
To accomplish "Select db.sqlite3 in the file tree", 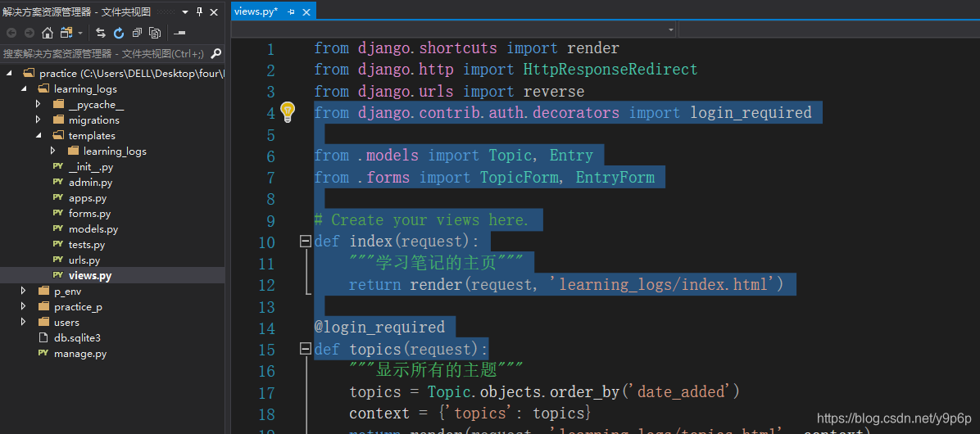I will coord(78,338).
